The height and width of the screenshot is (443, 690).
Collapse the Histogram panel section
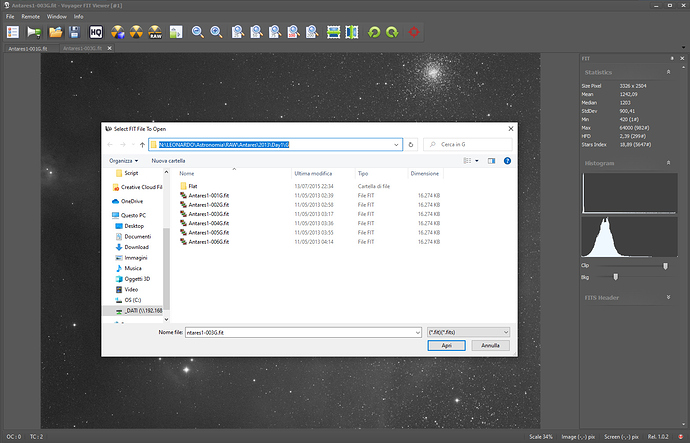pos(668,163)
